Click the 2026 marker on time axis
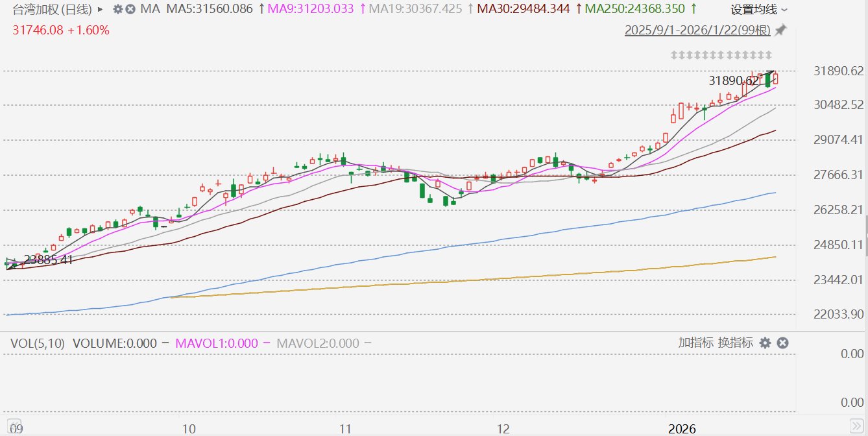 682,429
